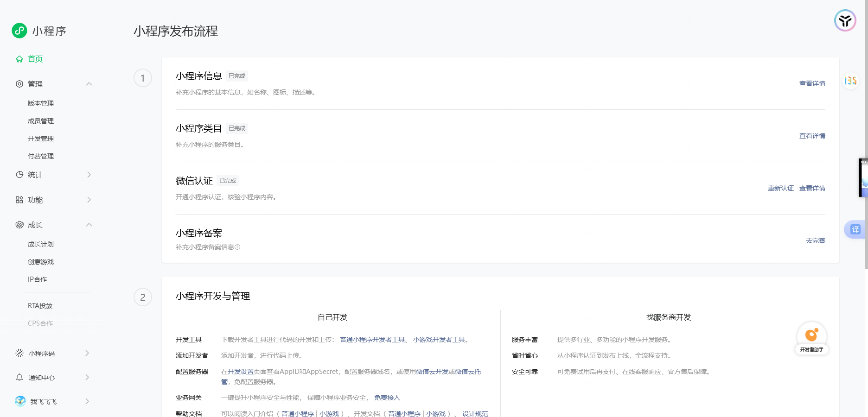Open the 微信云开发 link

tap(432, 372)
